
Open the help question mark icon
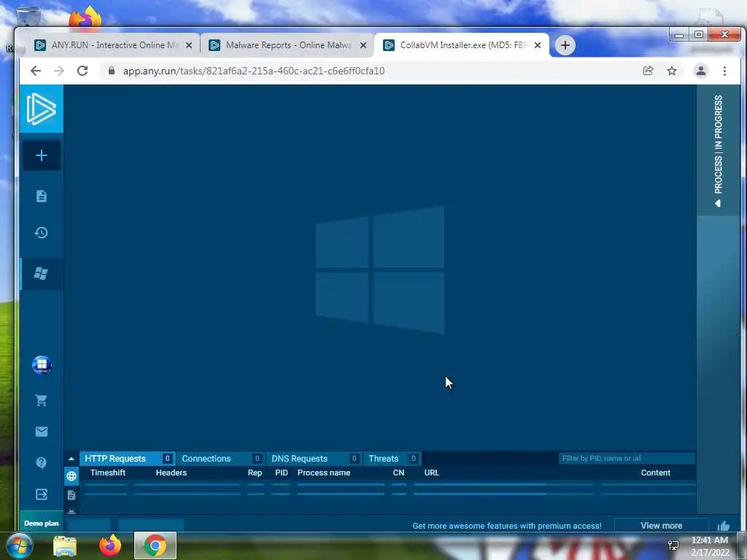[x=42, y=462]
